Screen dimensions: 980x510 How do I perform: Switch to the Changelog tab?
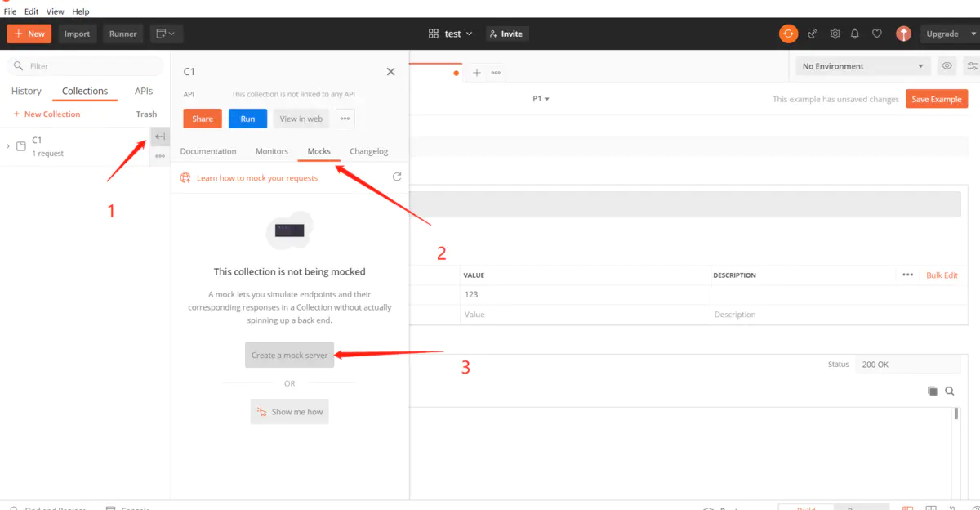tap(369, 151)
